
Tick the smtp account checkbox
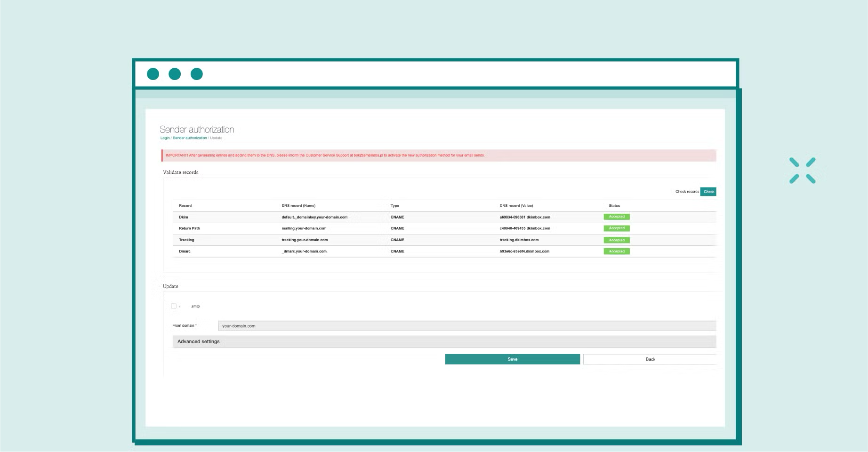pos(174,306)
